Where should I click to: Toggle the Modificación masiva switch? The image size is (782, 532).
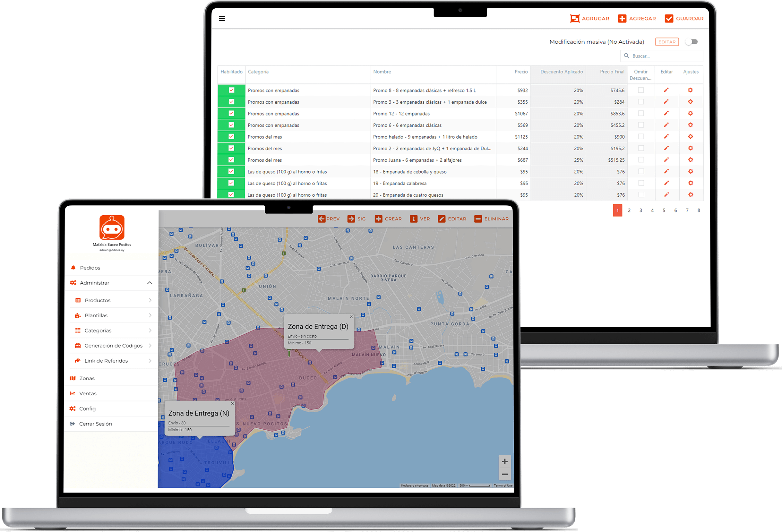coord(692,42)
